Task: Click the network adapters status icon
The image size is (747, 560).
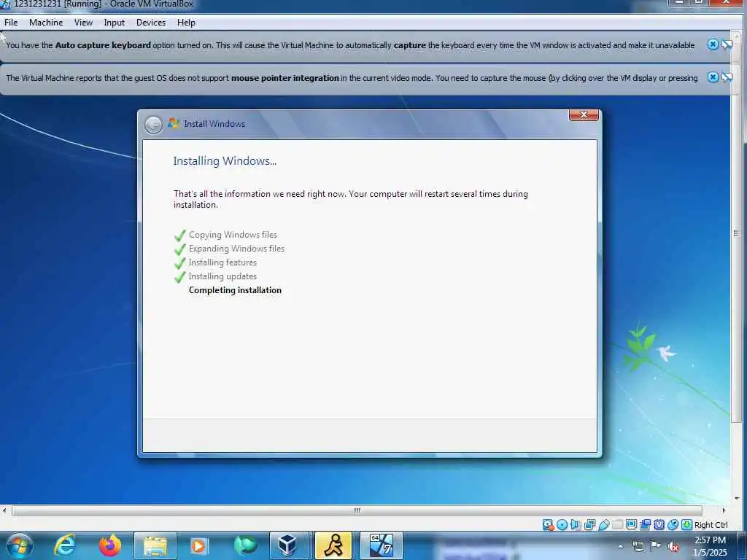Action: (589, 525)
